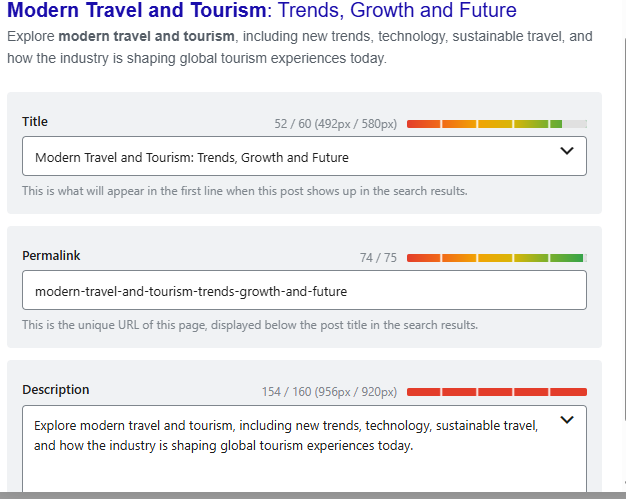Viewport: 626px width, 499px height.
Task: Click the word Future in the Title field
Action: (330, 157)
